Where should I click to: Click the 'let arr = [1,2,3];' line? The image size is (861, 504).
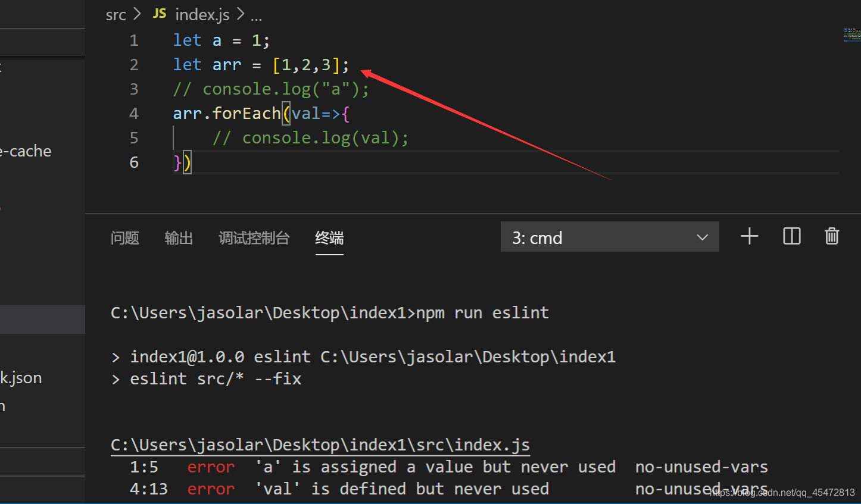tap(261, 65)
